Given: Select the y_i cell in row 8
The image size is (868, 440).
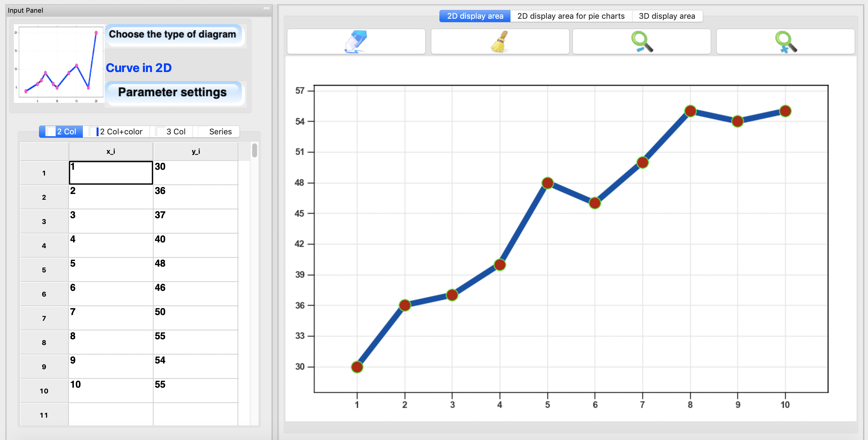Looking at the screenshot, I should click(x=195, y=343).
